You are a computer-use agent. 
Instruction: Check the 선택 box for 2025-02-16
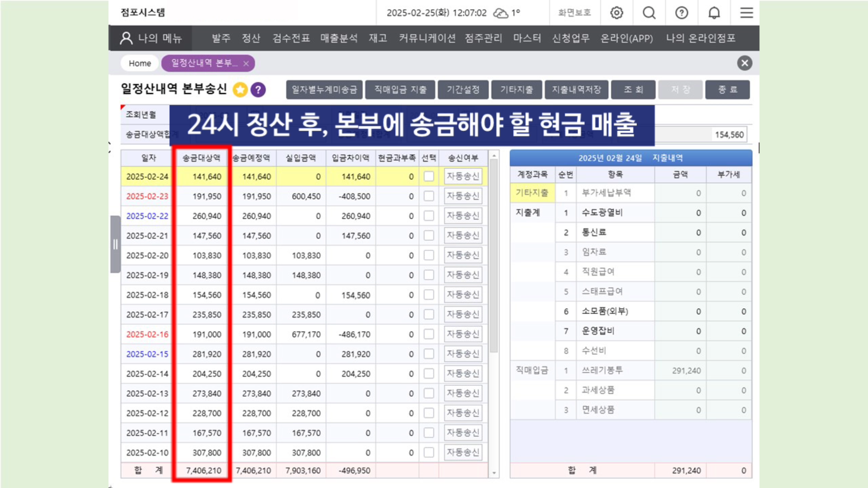[429, 334]
